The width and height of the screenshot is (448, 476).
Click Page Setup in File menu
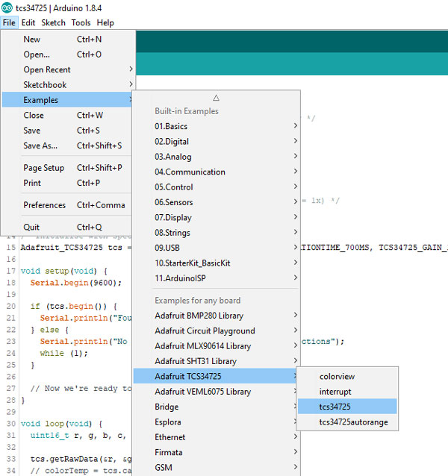[43, 168]
